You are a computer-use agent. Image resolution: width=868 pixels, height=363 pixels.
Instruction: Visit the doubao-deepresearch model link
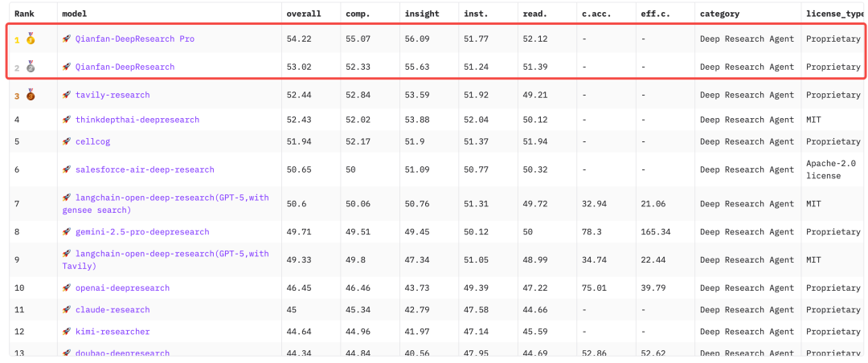click(122, 353)
